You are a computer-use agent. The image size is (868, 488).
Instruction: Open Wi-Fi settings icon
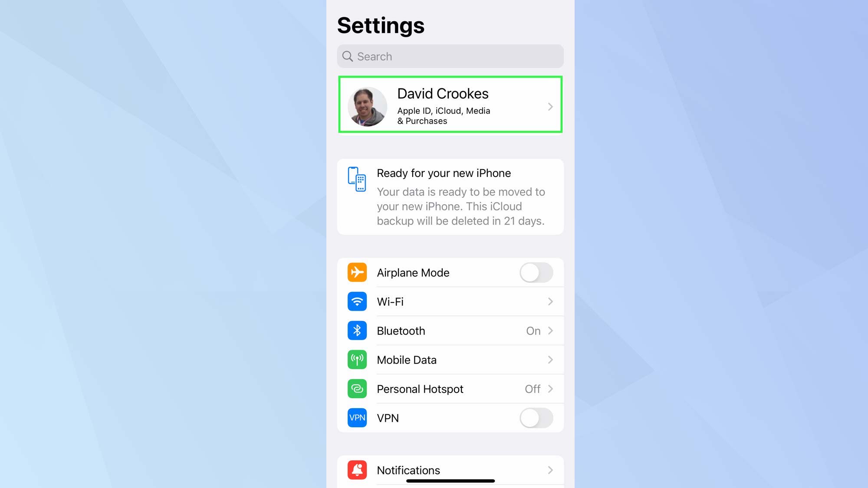point(356,301)
